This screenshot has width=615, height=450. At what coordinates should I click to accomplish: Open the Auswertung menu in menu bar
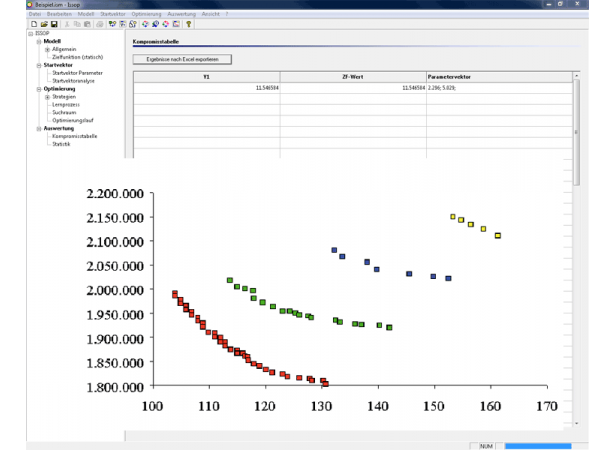[x=181, y=14]
